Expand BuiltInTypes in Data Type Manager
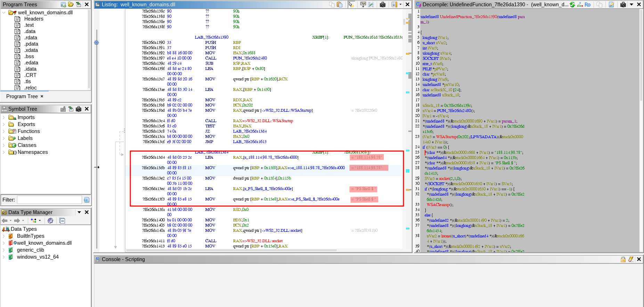Screen dimensions: 644x307 pos(4,236)
